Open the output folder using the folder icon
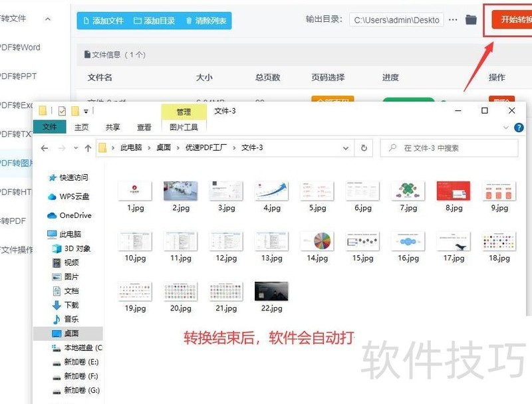532x404 pixels. [471, 20]
